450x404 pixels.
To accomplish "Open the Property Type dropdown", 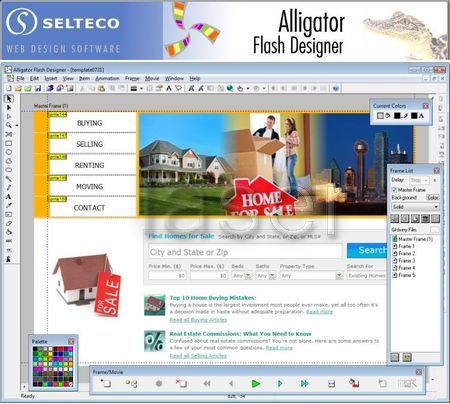I will (x=311, y=276).
